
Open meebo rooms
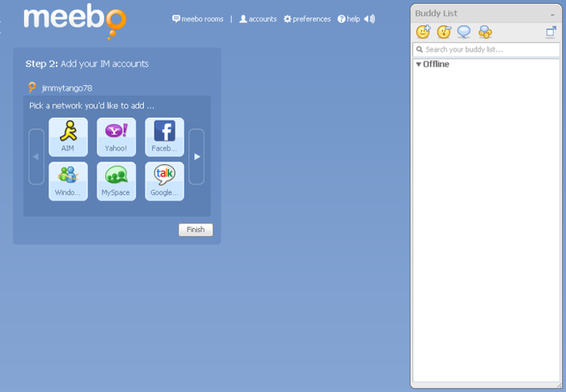198,19
